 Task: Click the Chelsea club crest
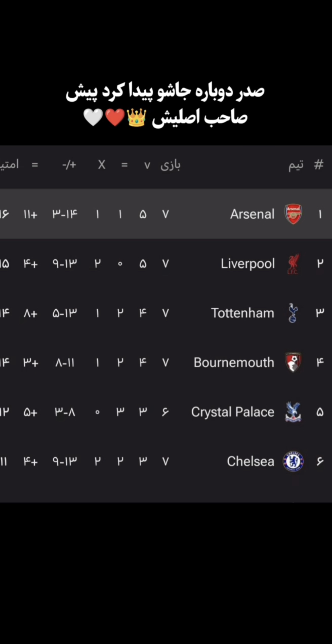click(x=293, y=462)
